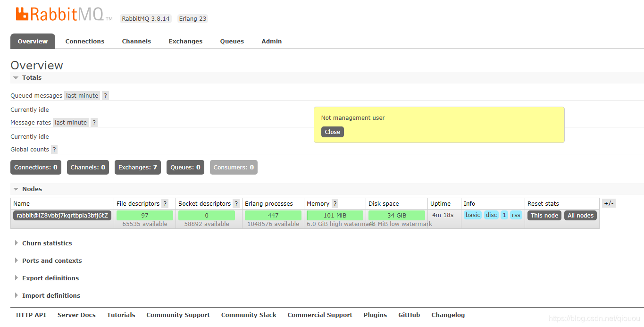Toggle node table columns with +/- button
This screenshot has width=644, height=327.
(x=609, y=203)
